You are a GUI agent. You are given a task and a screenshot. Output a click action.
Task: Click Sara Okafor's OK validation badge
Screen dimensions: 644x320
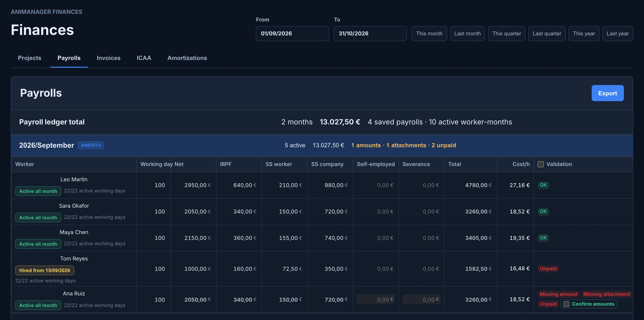[x=543, y=211]
